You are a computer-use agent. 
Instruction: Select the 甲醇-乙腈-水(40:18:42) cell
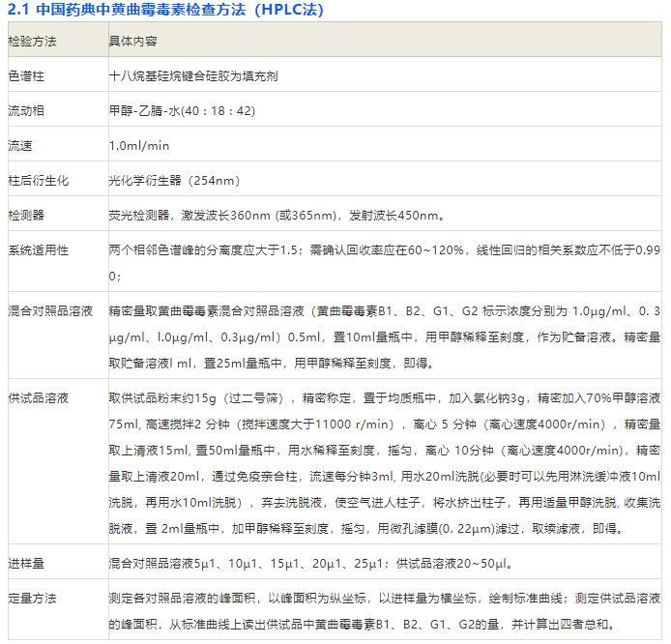coord(182,111)
